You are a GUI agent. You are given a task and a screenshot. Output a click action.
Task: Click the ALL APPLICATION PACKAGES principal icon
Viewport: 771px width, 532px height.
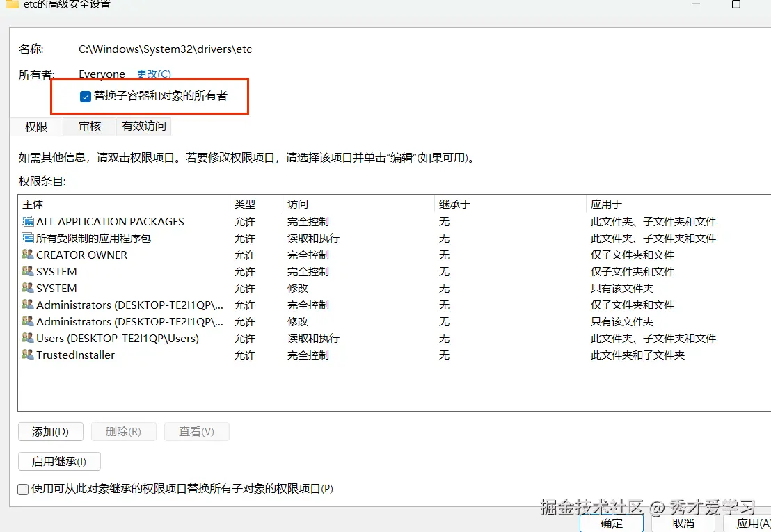pyautogui.click(x=28, y=222)
